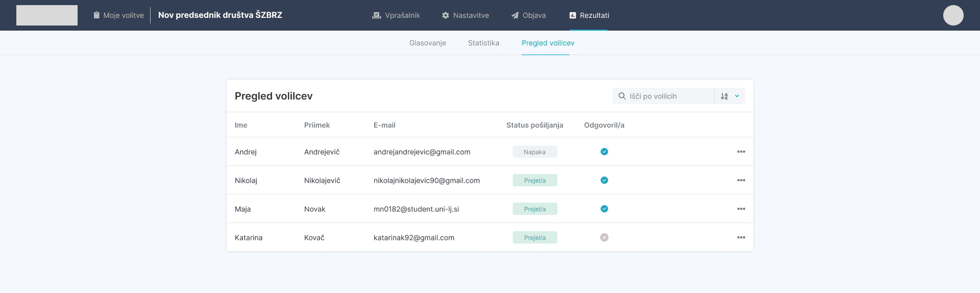980x293 pixels.
Task: Open the Rezultati tab
Action: point(589,15)
